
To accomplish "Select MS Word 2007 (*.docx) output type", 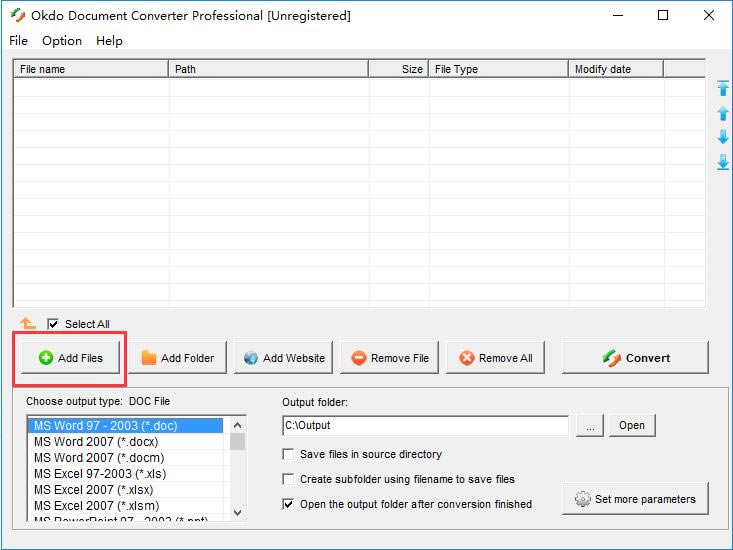I will pos(96,441).
